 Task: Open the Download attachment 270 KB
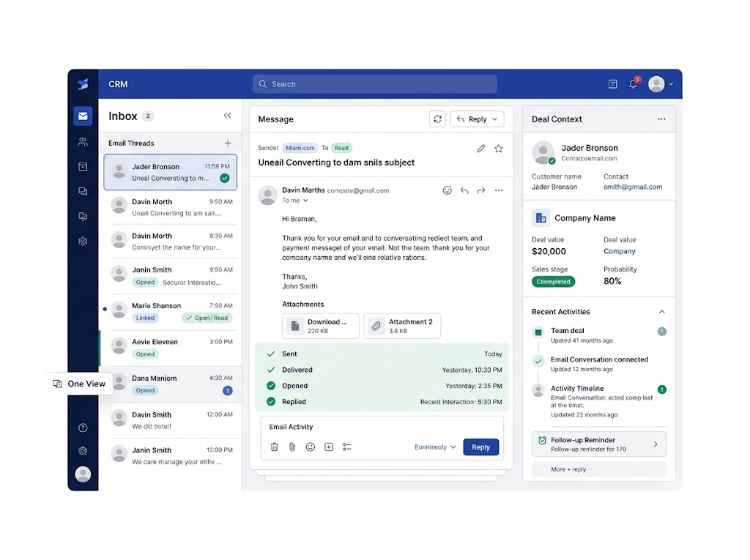pos(321,326)
